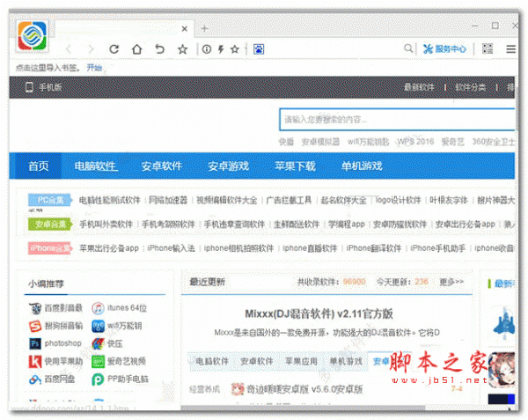Viewport: 528px width, 420px height.
Task: Open the site info circle icon
Action: pos(207,49)
